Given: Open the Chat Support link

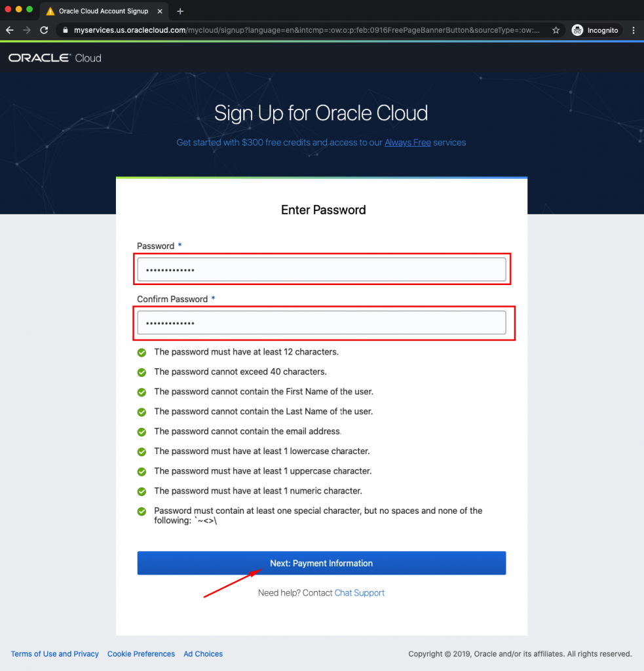Looking at the screenshot, I should pyautogui.click(x=359, y=592).
